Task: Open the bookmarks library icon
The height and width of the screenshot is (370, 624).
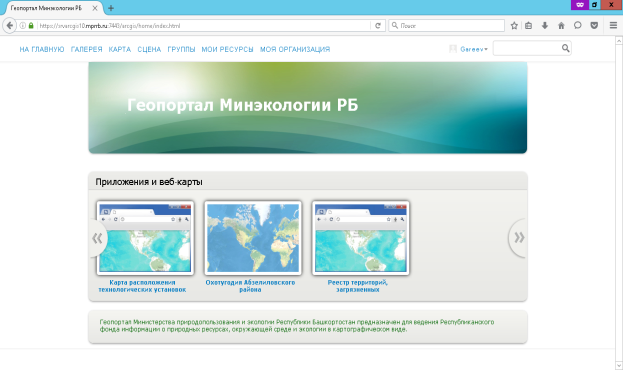Action: [x=528, y=25]
